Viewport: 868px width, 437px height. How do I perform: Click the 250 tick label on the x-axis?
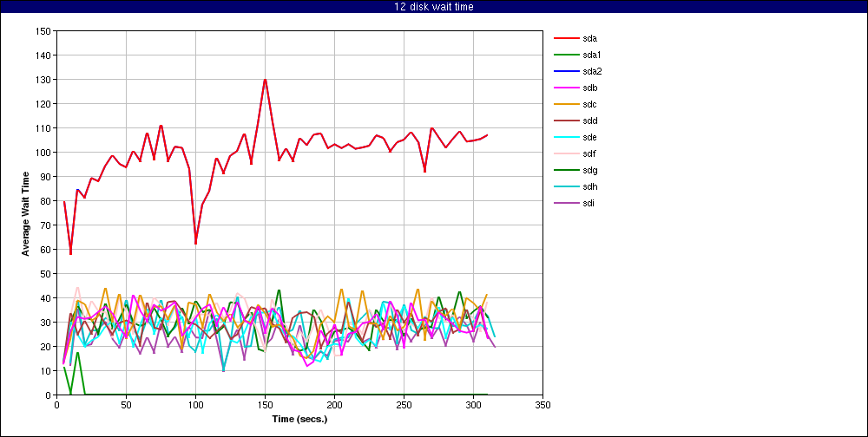[x=404, y=404]
